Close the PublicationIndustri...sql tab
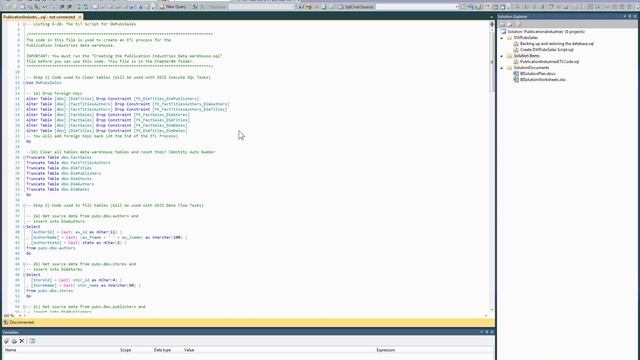Image resolution: width=640 pixels, height=360 pixels. click(80, 17)
